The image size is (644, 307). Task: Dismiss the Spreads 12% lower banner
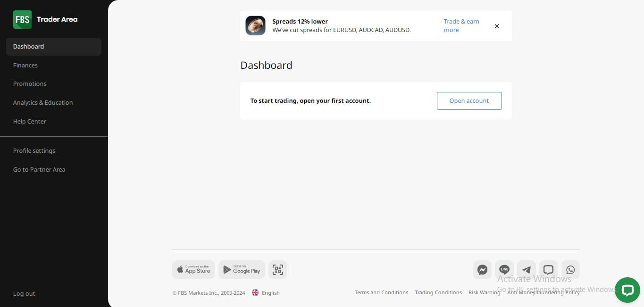click(x=497, y=26)
